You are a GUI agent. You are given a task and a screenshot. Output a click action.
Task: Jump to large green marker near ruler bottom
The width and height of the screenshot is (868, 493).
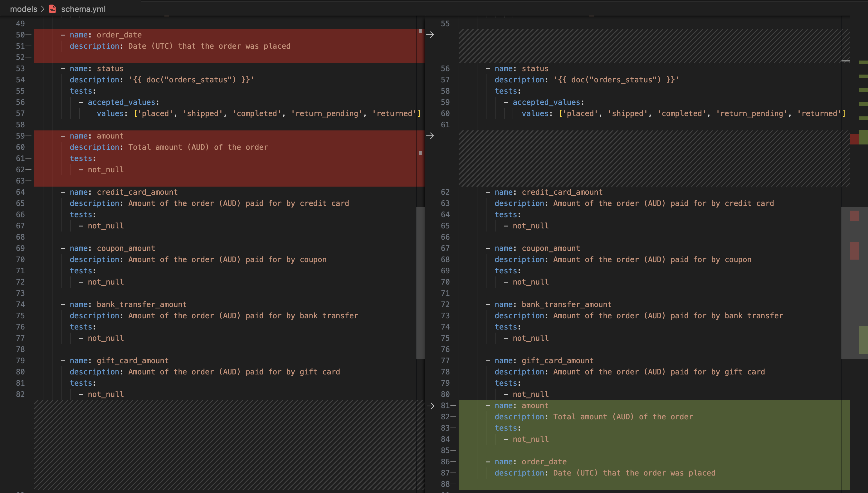click(863, 339)
